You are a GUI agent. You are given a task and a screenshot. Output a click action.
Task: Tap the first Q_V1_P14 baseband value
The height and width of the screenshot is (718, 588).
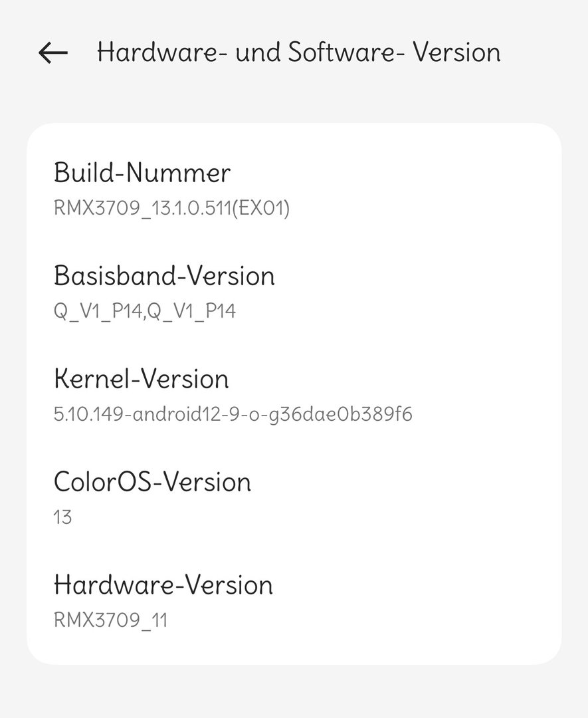(x=97, y=311)
